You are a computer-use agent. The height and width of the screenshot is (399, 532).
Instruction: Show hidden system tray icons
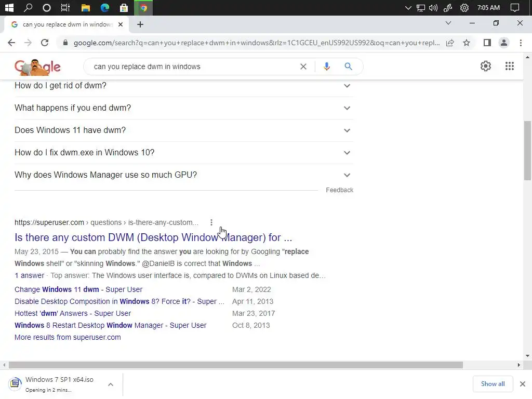point(408,7)
